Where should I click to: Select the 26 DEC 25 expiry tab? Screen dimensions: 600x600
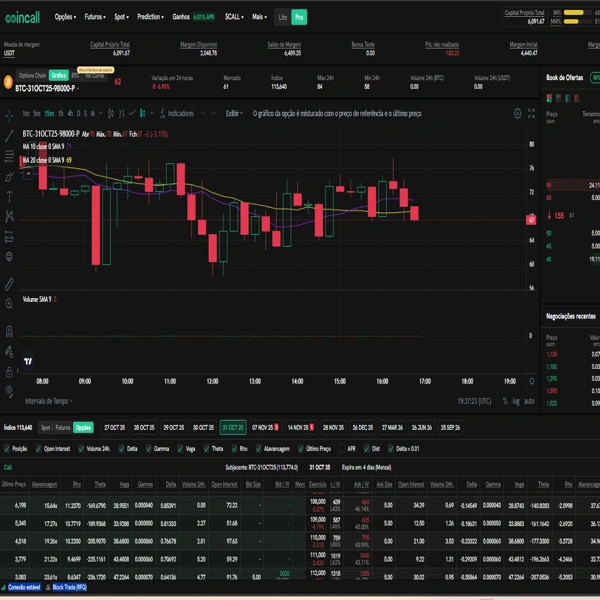click(362, 427)
